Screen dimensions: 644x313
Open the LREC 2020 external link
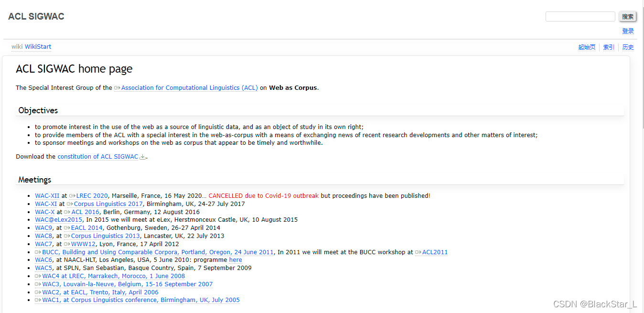[x=92, y=196]
